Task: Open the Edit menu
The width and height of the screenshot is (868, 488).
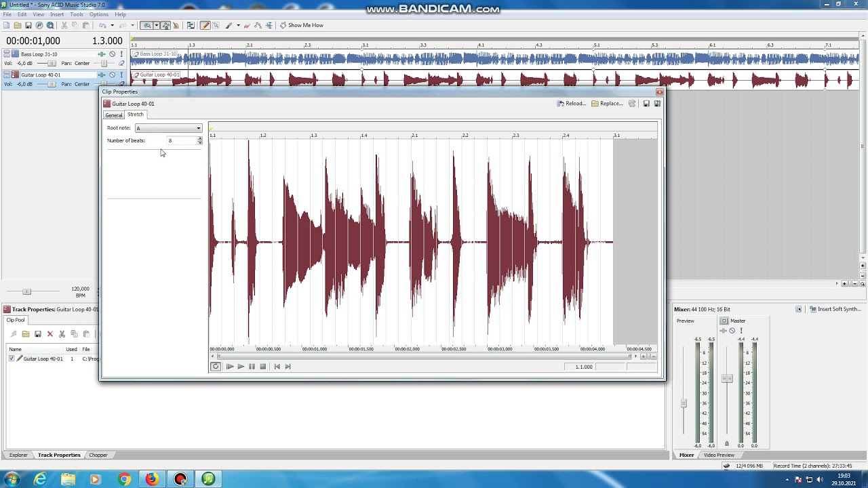Action: click(22, 14)
